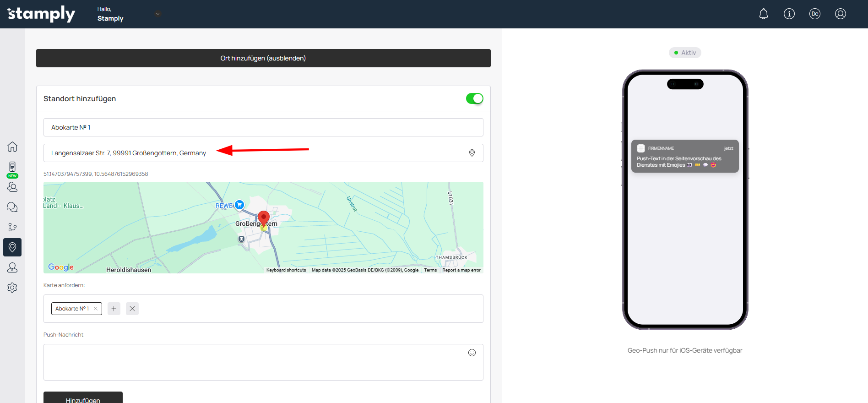Click the plus button to add card
This screenshot has width=868, height=403.
114,309
